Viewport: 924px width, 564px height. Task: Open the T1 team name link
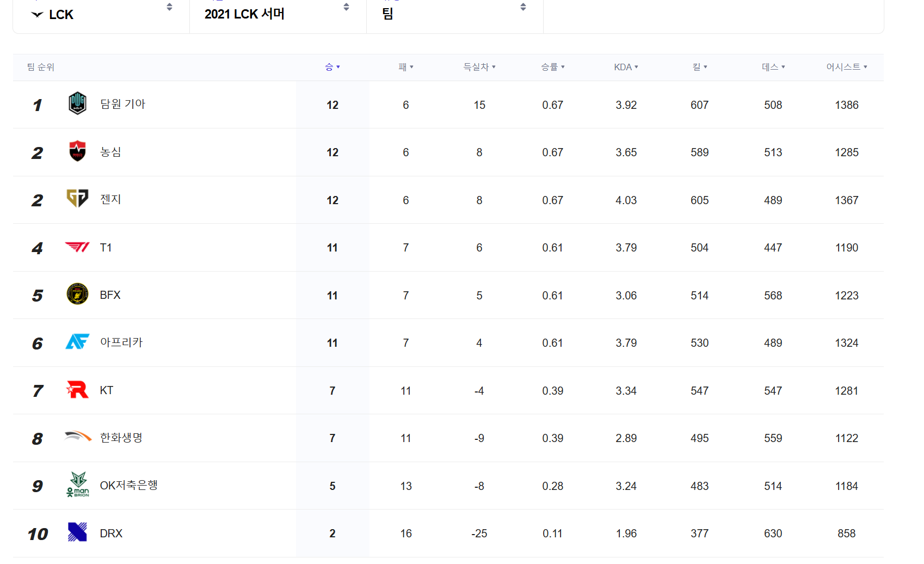[106, 248]
